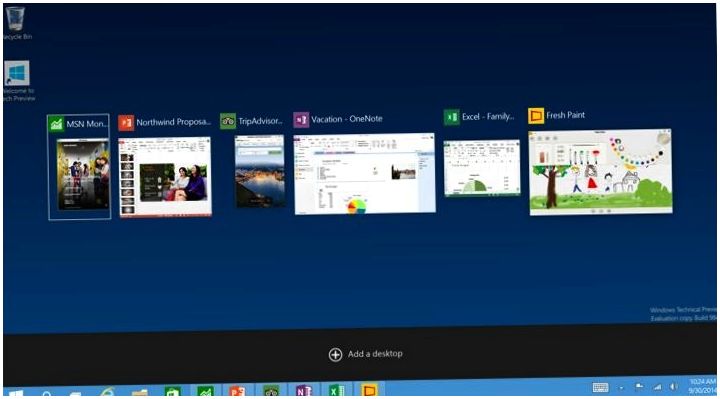
Task: Open MSN Money from the taskbar
Action: (205, 390)
